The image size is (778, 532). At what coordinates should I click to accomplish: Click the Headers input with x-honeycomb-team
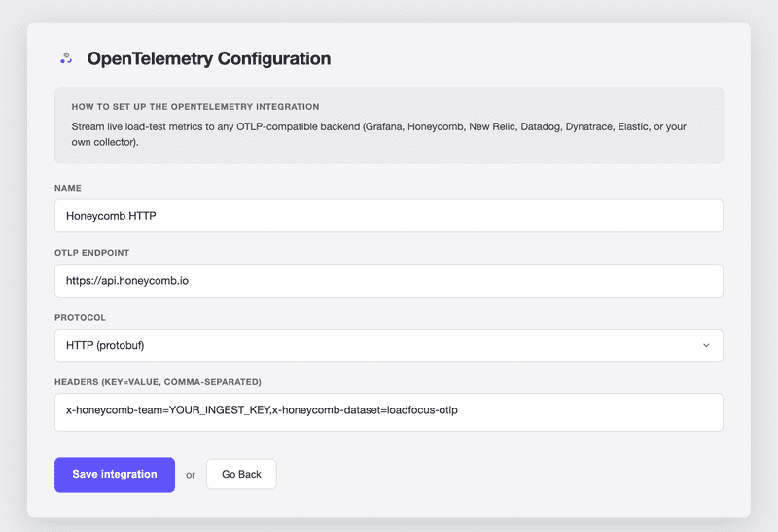388,412
